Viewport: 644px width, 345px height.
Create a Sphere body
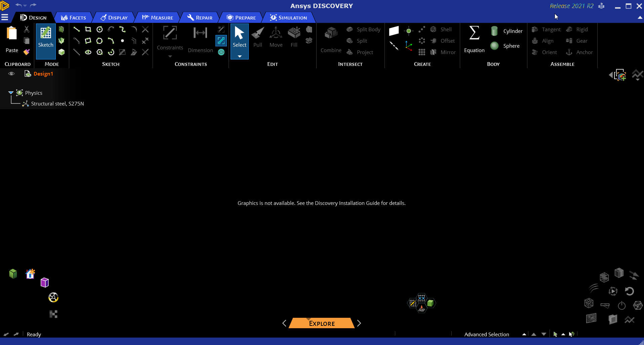coord(505,46)
